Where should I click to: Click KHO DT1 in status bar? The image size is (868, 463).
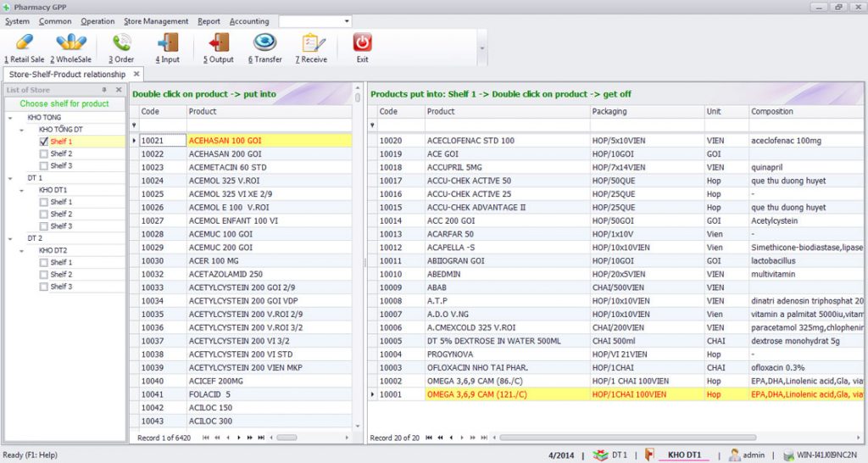tap(684, 455)
